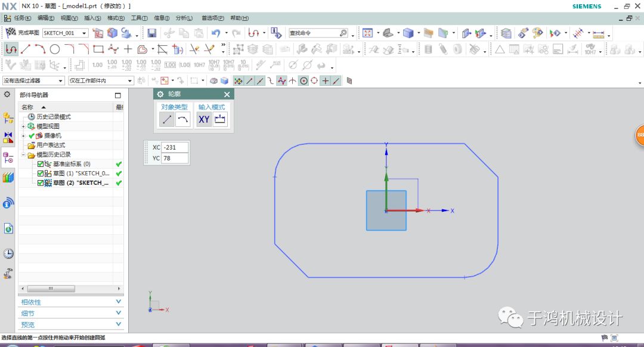
Task: Select the Chamfer sketch tool
Action: point(84,49)
